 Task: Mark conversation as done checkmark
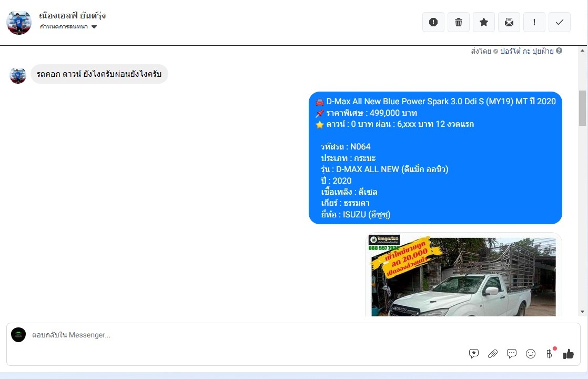[560, 22]
